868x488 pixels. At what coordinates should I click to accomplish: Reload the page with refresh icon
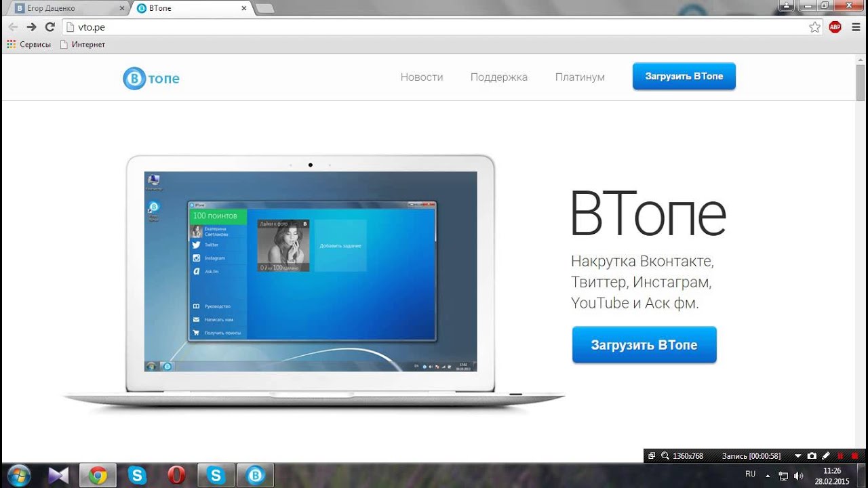(50, 27)
